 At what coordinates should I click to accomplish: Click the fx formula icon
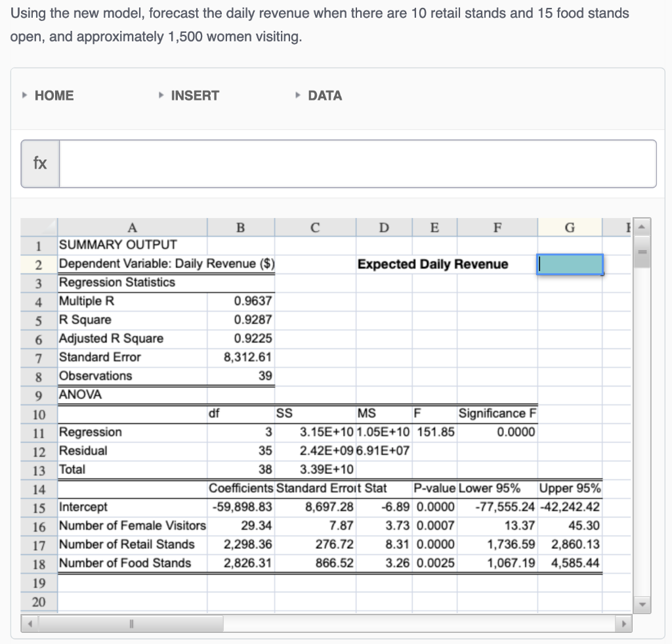39,163
